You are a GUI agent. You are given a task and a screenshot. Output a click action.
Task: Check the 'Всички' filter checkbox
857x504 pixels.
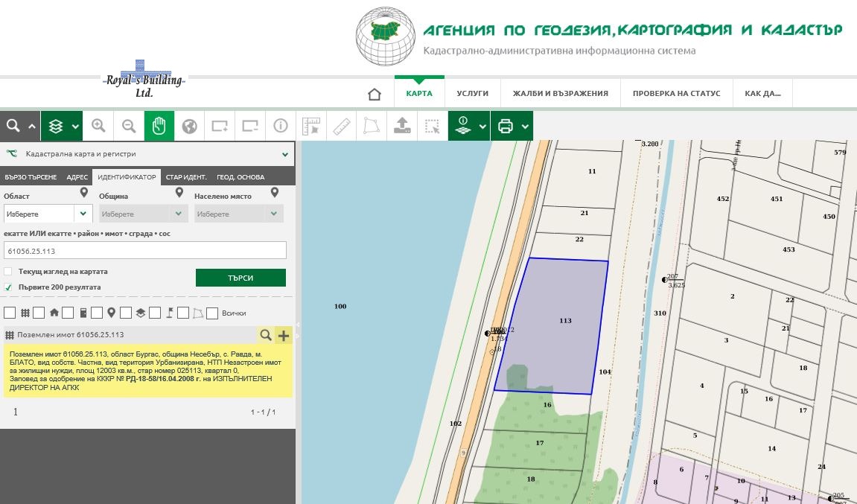(212, 313)
